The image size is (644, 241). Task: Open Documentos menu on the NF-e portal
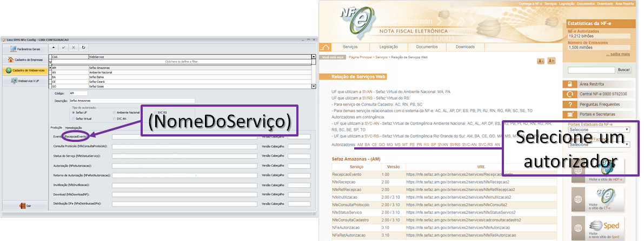[427, 47]
